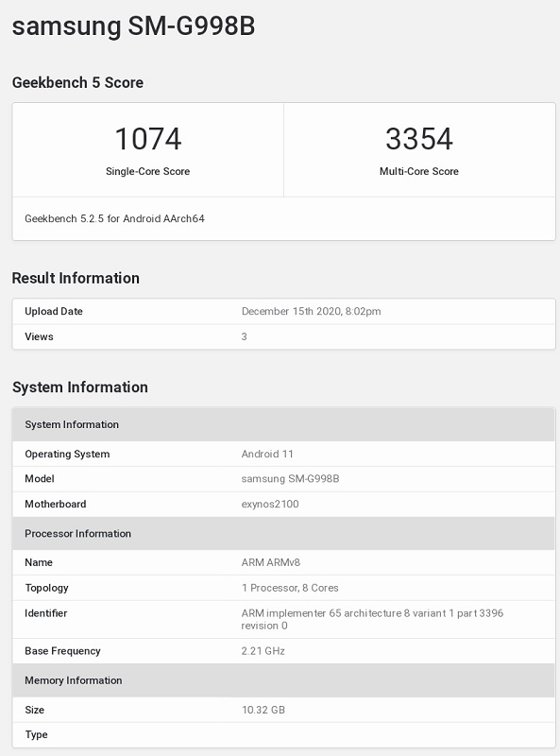Click the Single-Core Score label
560x756 pixels.
(148, 171)
